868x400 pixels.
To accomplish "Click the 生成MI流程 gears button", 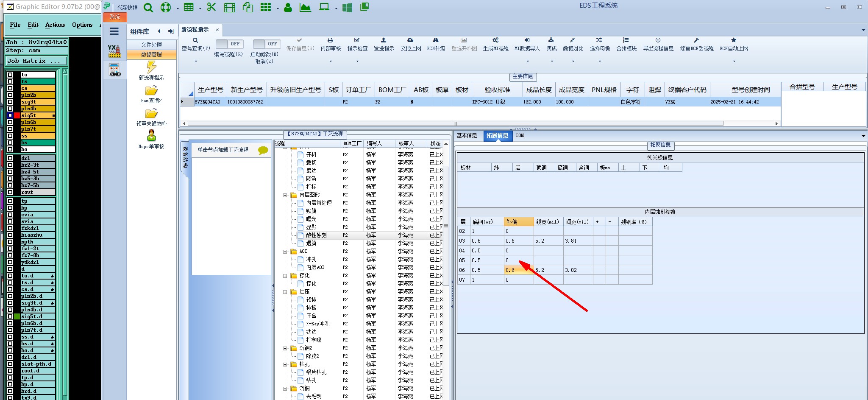I will pos(495,45).
